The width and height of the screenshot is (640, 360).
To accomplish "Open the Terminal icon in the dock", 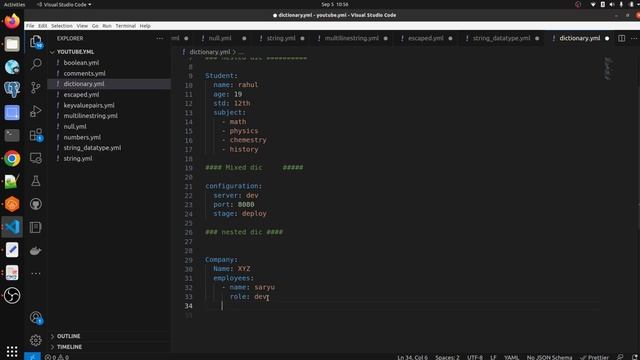I will tap(12, 135).
